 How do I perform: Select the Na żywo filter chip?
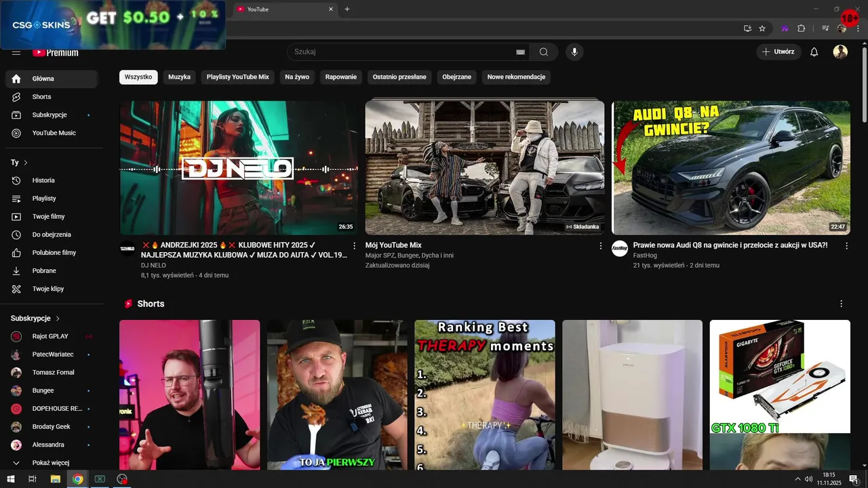coord(297,77)
